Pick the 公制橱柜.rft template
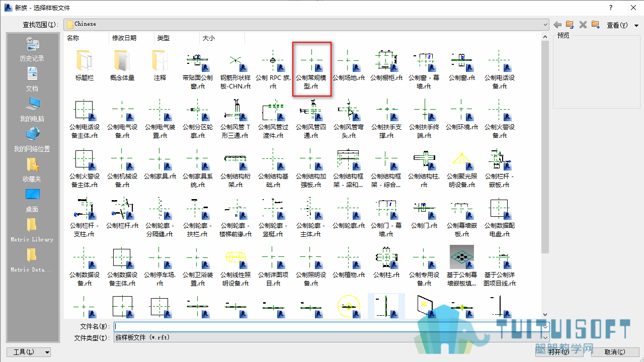The height and width of the screenshot is (362, 644). pyautogui.click(x=386, y=65)
